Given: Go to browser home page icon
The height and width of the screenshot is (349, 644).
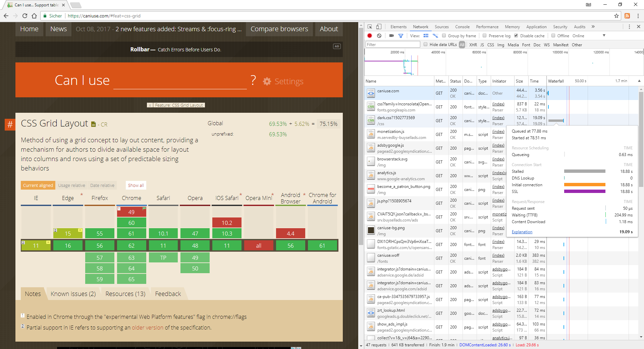Looking at the screenshot, I should (x=34, y=16).
